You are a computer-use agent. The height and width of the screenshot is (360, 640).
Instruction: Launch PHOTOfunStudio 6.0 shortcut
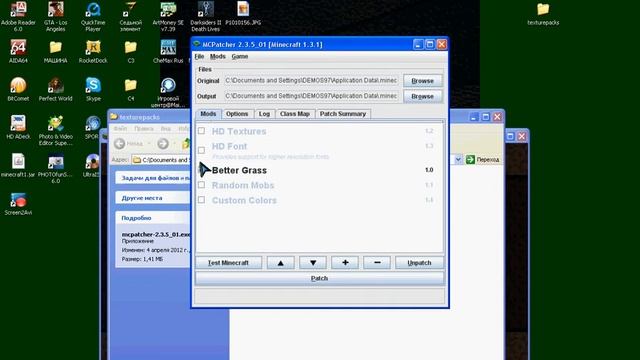tap(56, 168)
